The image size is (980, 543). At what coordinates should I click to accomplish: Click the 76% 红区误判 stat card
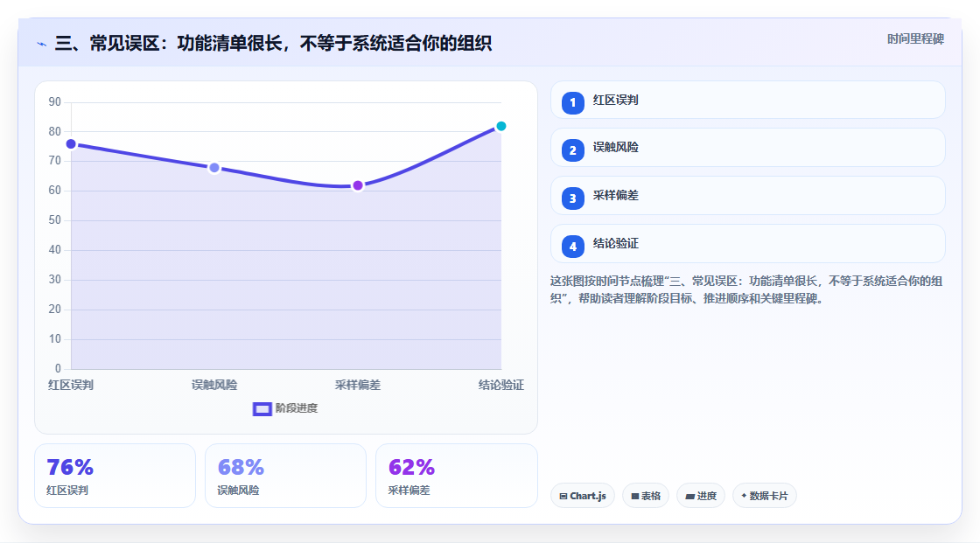pos(115,477)
